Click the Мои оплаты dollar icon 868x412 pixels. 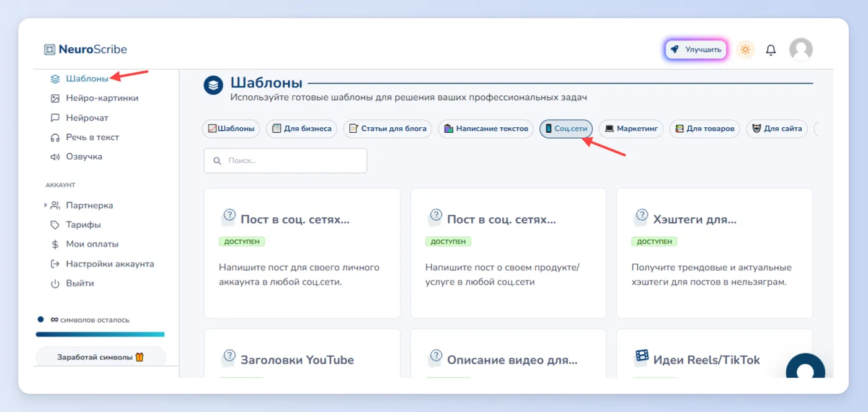tap(55, 244)
